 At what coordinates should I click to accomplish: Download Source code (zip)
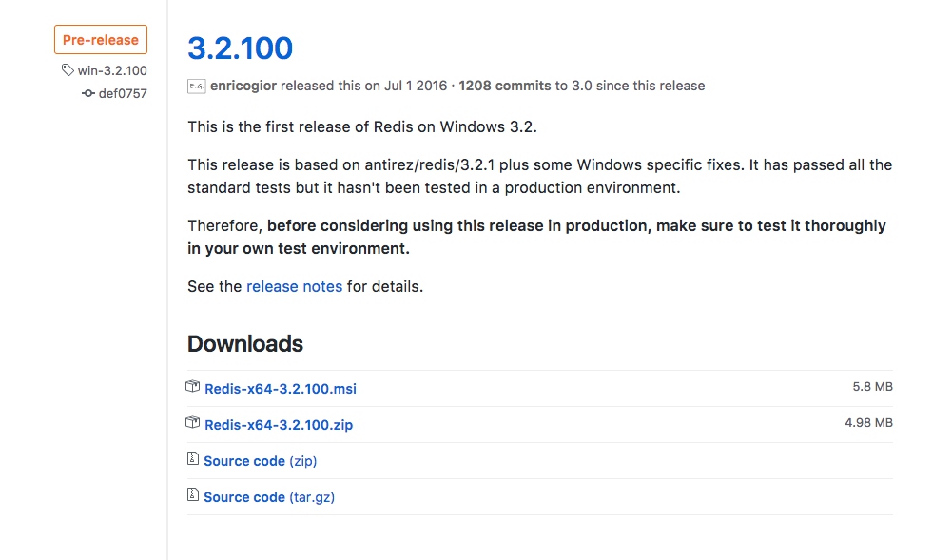[261, 461]
